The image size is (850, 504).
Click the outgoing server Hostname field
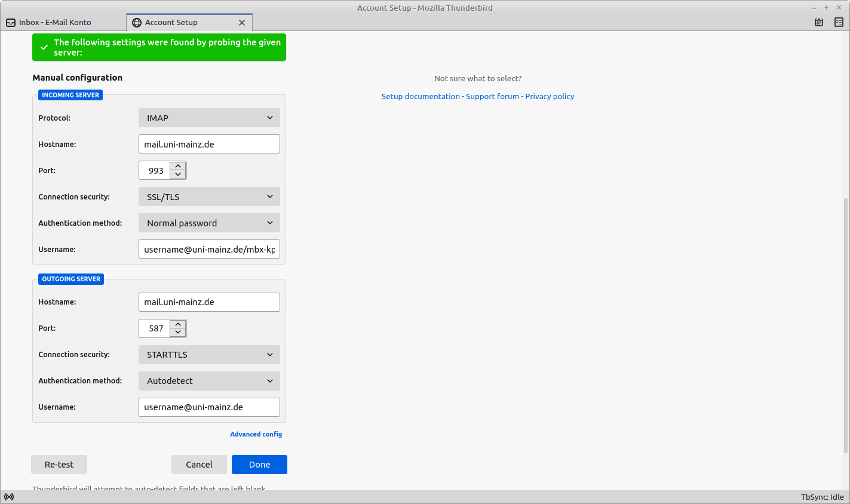click(x=209, y=302)
